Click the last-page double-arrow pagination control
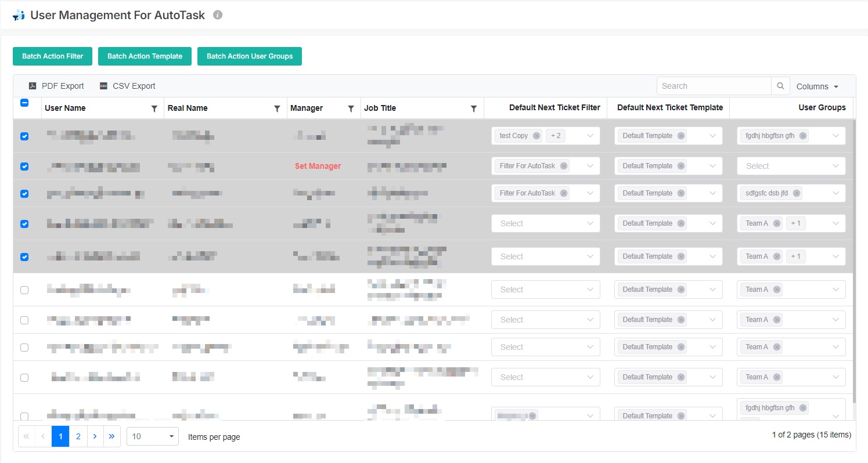Screen dimensions: 868x463 click(x=112, y=436)
